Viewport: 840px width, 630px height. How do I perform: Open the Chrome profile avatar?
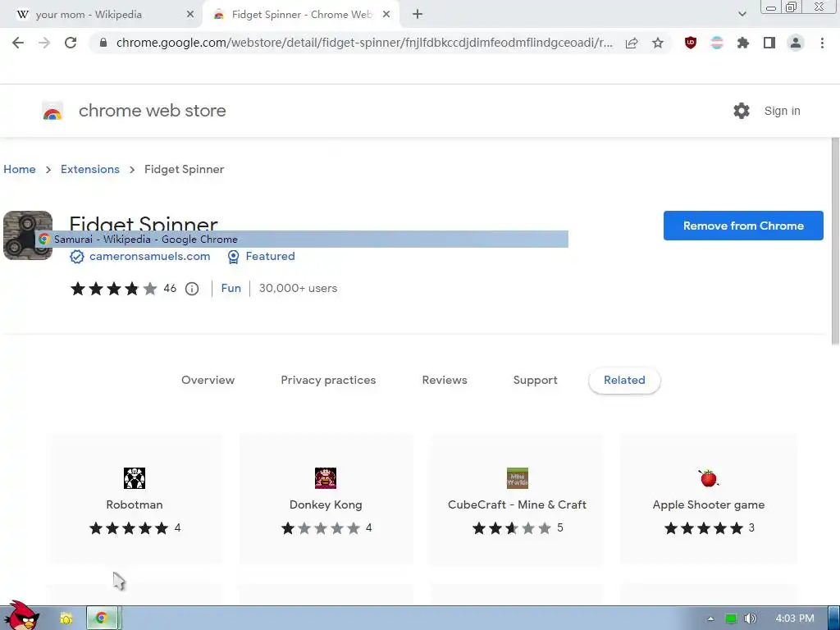pyautogui.click(x=796, y=43)
